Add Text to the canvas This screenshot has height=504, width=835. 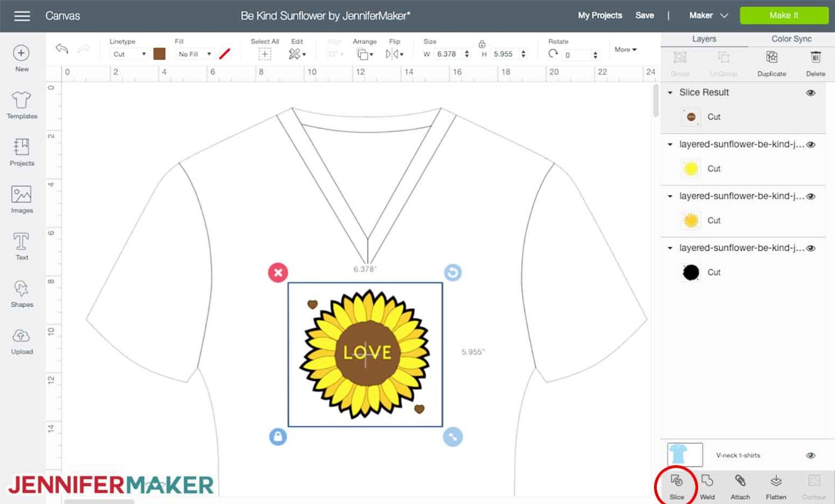click(x=22, y=246)
